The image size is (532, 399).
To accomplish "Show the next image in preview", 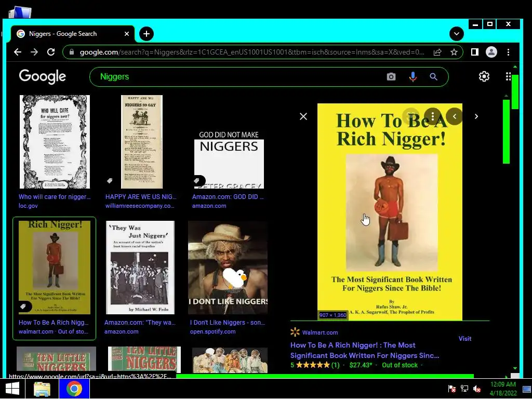I will click(476, 116).
